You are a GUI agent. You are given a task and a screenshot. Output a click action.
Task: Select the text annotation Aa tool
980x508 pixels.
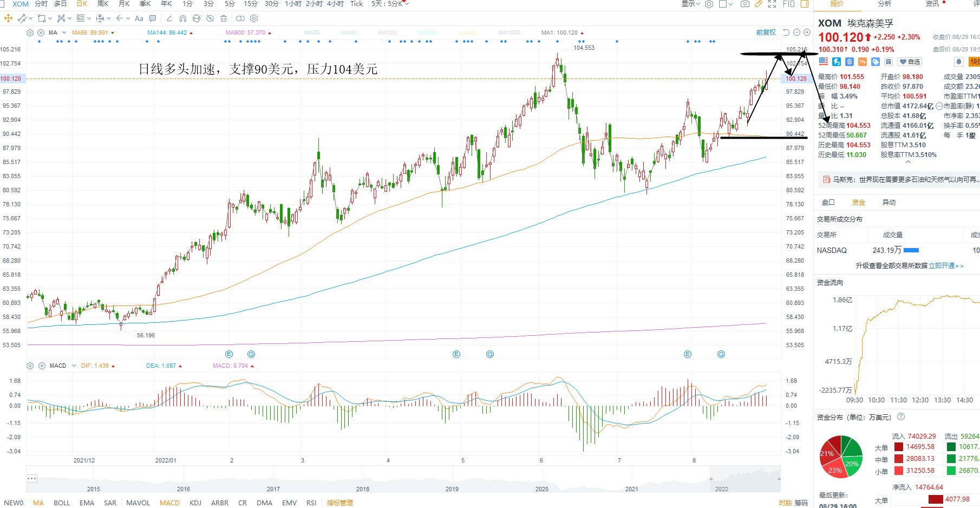pos(139,18)
